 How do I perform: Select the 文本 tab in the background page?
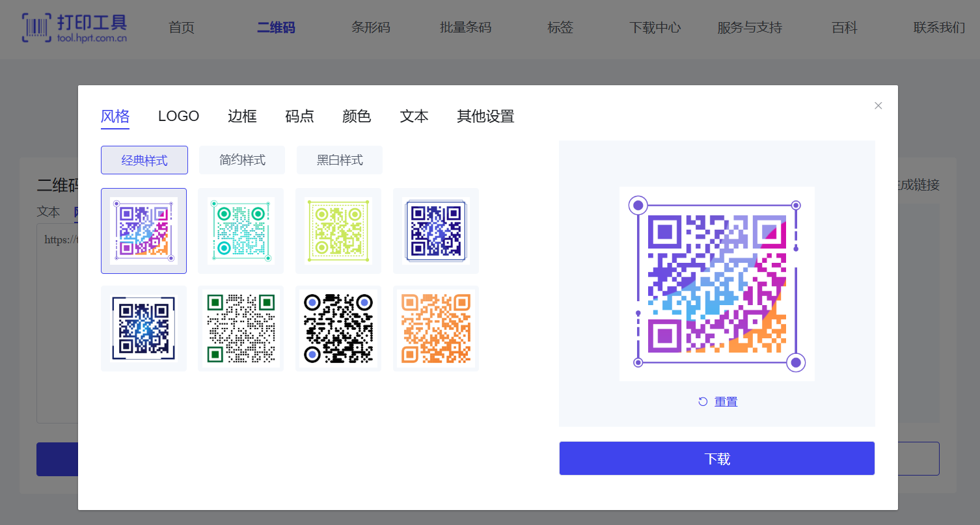coord(48,211)
